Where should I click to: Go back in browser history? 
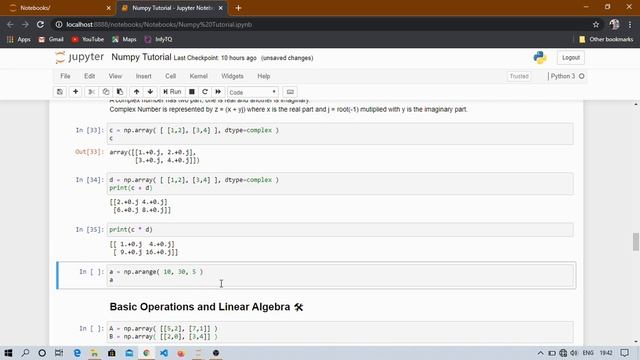(10, 24)
